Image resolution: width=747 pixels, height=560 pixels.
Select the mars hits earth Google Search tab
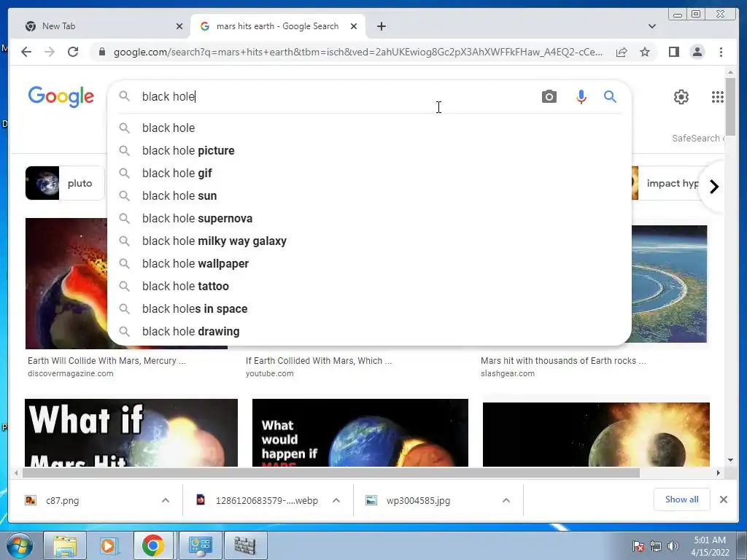click(x=278, y=26)
